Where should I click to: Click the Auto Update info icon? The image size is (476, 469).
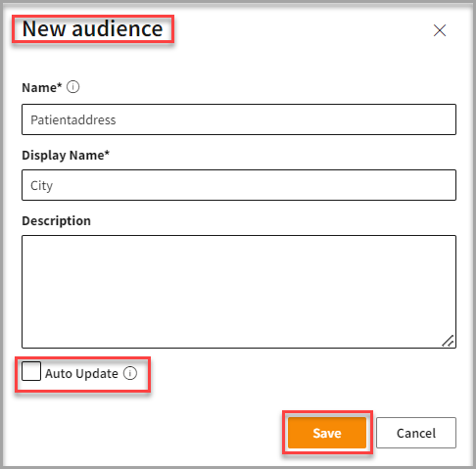pyautogui.click(x=130, y=373)
